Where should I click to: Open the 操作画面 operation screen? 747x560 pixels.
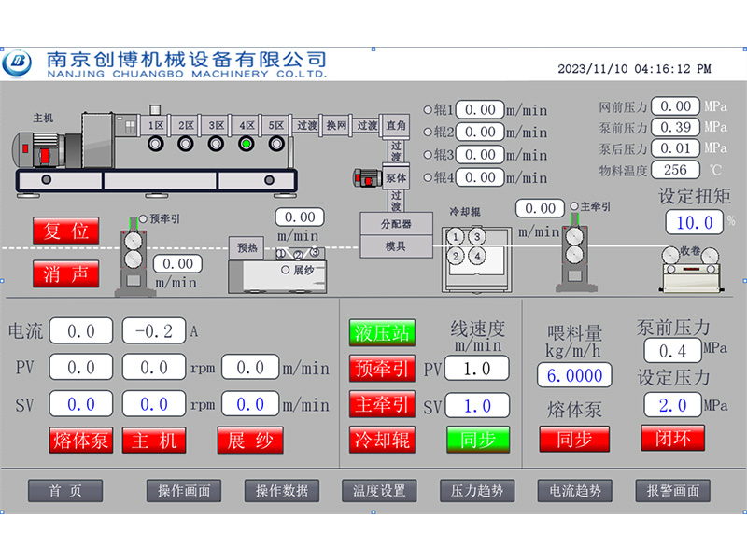[184, 491]
